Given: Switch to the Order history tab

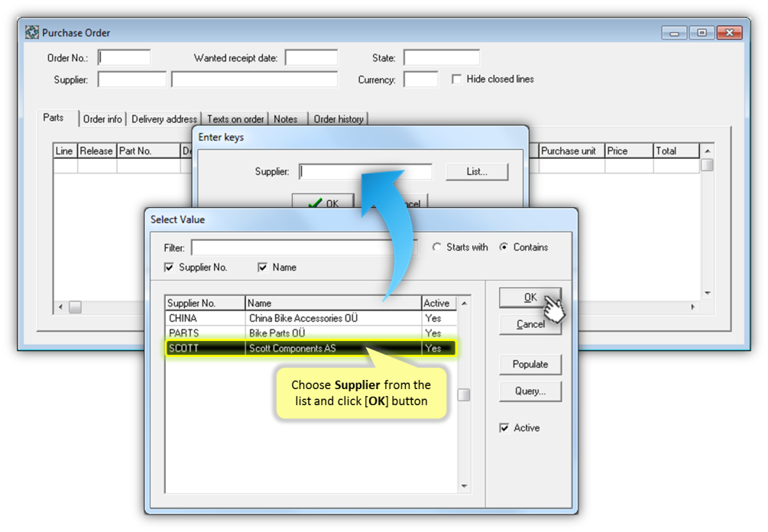Looking at the screenshot, I should tap(339, 119).
